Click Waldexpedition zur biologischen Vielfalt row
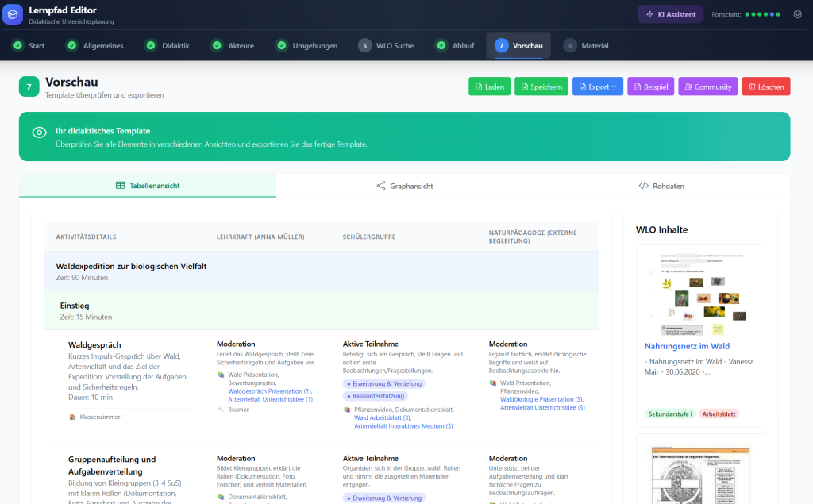813x504 pixels. 322,271
